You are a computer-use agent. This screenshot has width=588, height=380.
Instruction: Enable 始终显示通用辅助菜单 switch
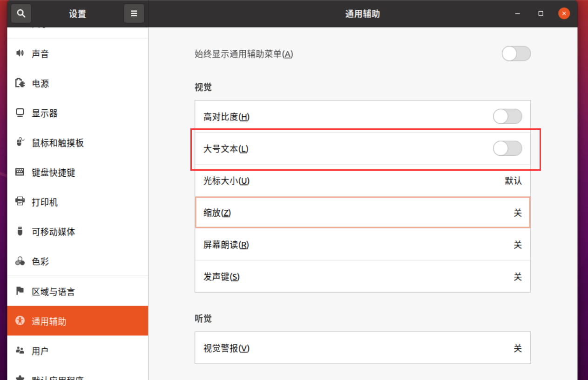(x=516, y=53)
